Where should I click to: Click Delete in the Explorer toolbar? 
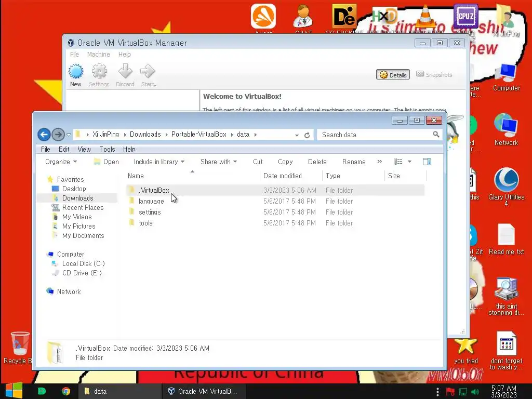pyautogui.click(x=317, y=162)
